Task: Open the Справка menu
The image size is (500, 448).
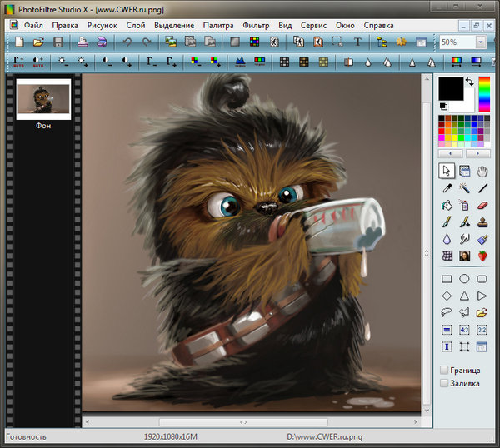Action: (378, 26)
